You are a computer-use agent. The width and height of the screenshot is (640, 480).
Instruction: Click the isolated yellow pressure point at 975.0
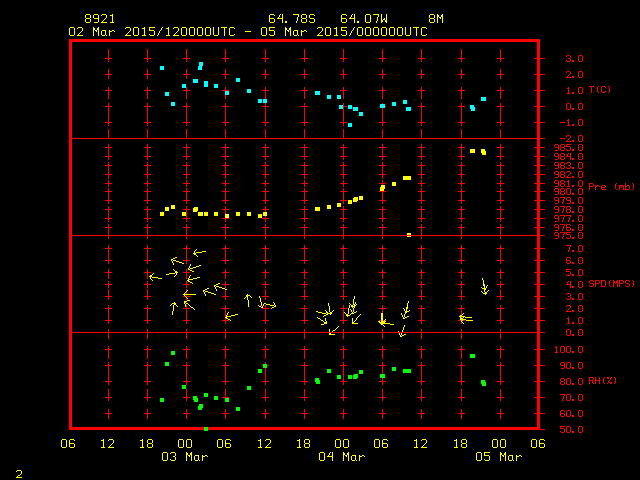[409, 235]
